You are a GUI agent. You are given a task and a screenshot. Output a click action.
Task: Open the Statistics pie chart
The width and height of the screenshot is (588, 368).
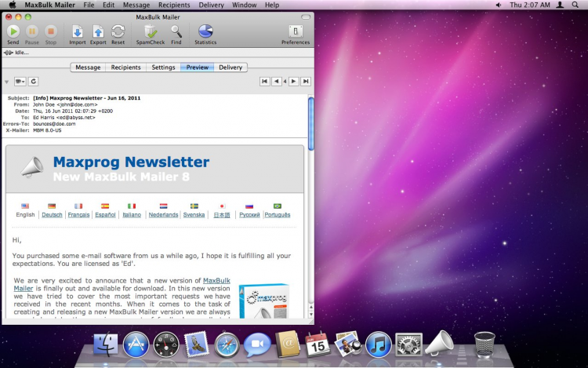205,35
